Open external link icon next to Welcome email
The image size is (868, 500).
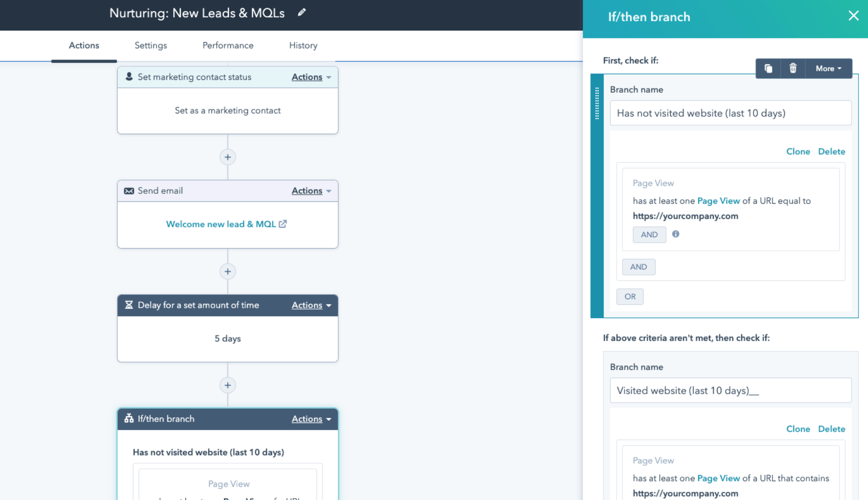[x=282, y=224]
